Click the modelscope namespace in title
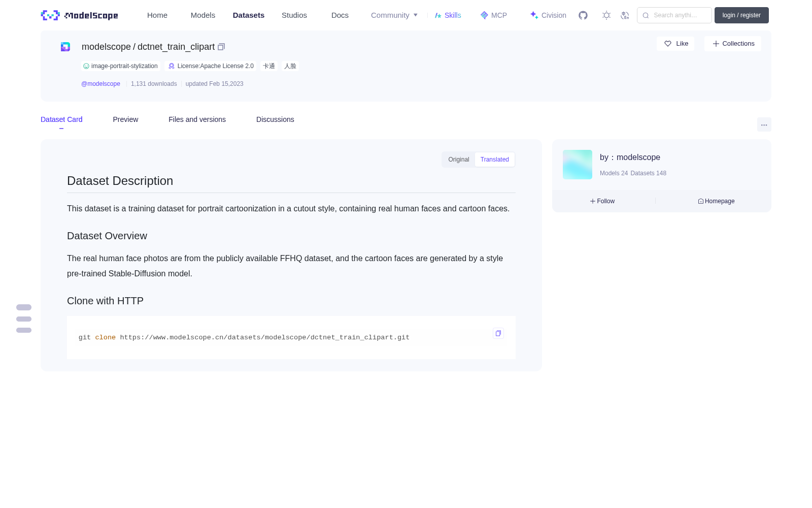The width and height of the screenshot is (812, 508). 106,47
